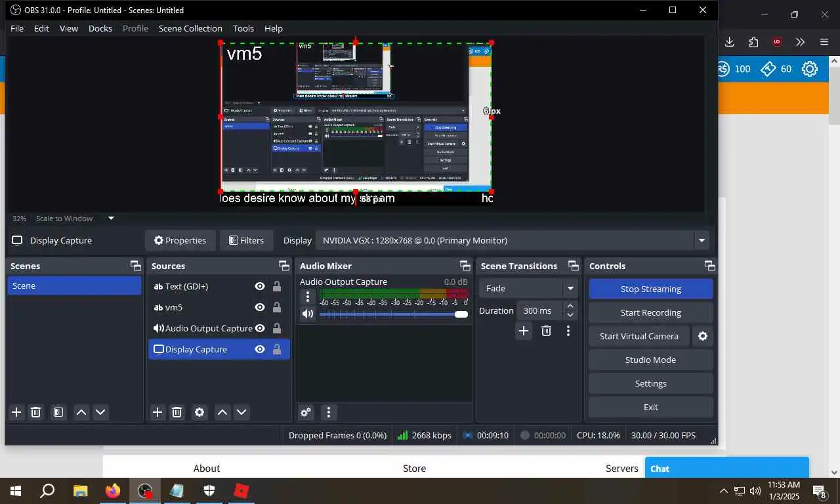Open browser settings gear in background window

point(810,69)
